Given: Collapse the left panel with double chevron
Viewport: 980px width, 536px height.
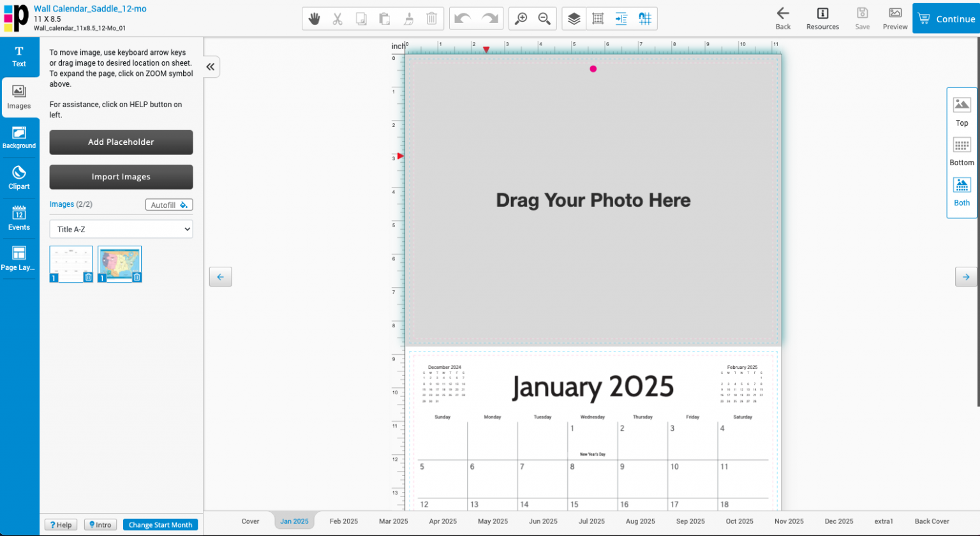Looking at the screenshot, I should 211,67.
